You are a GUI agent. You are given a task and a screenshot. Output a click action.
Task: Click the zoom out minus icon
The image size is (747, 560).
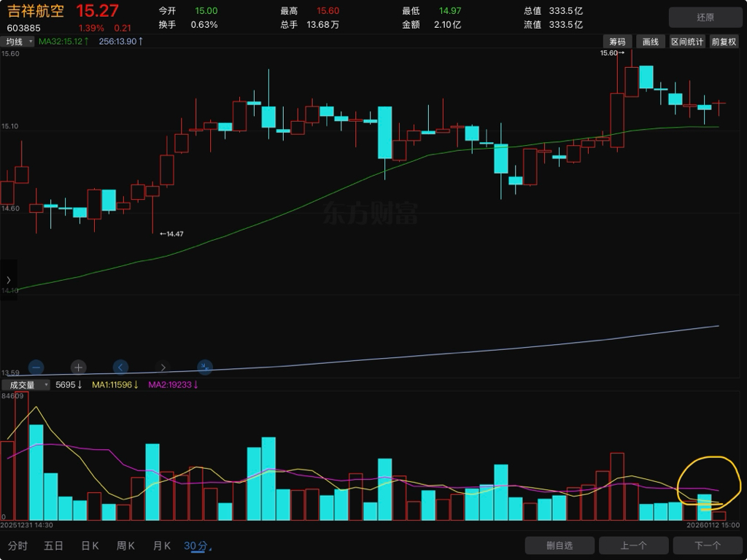click(x=36, y=367)
